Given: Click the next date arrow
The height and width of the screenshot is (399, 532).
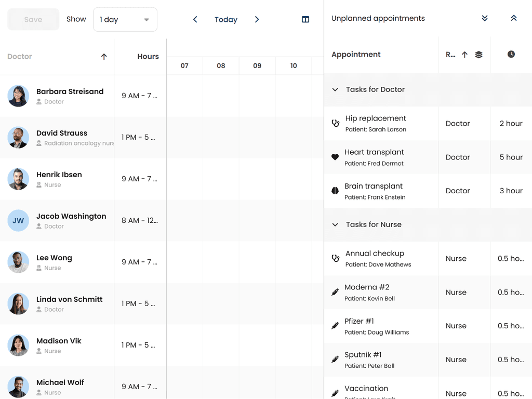Looking at the screenshot, I should (x=257, y=20).
